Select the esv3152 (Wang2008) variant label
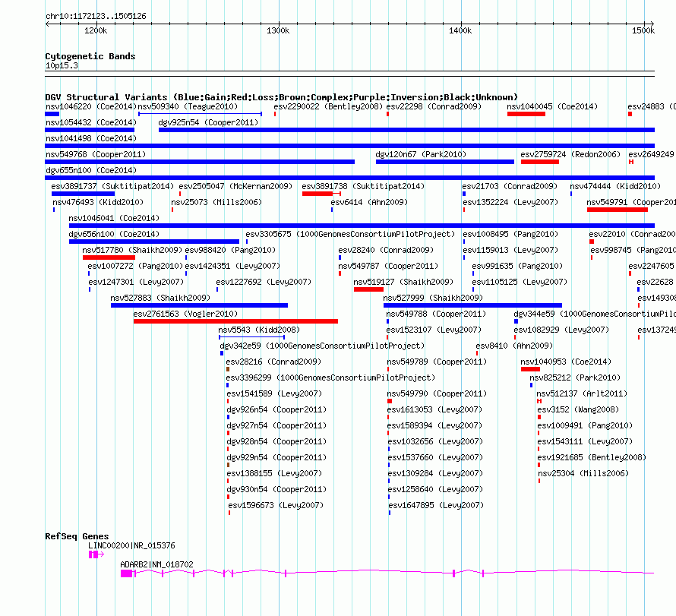The height and width of the screenshot is (616, 676). 578,409
